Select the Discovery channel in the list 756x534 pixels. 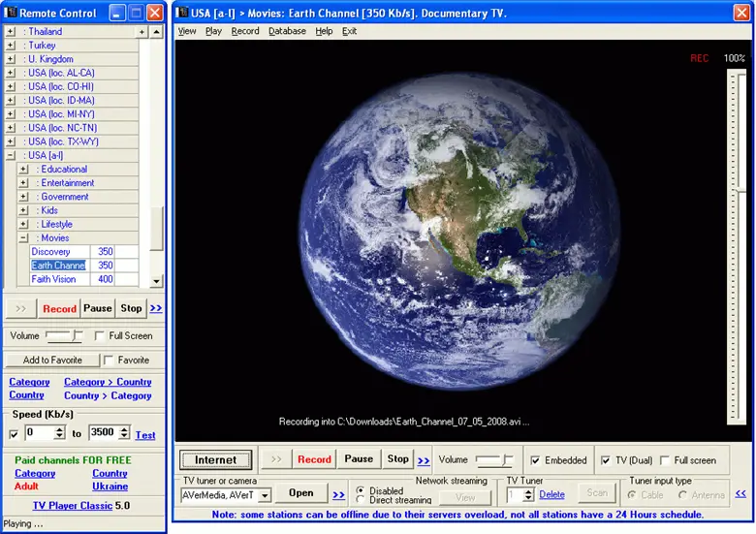coord(50,252)
